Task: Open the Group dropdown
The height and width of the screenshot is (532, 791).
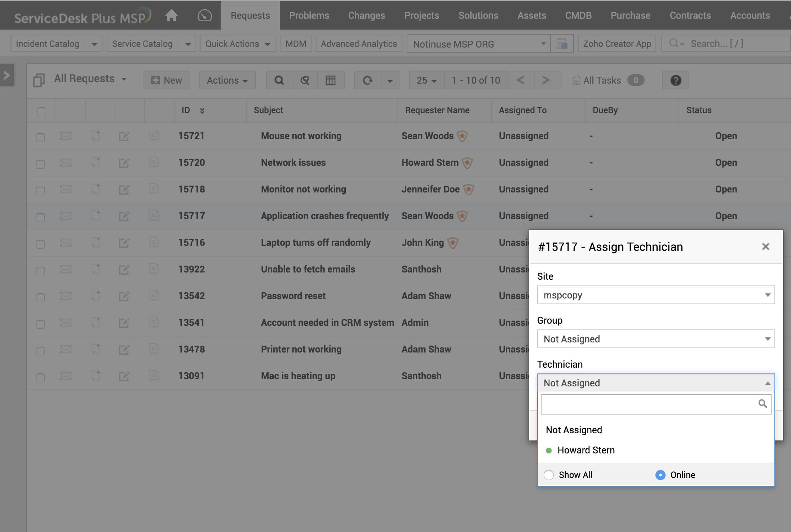Action: tap(655, 339)
